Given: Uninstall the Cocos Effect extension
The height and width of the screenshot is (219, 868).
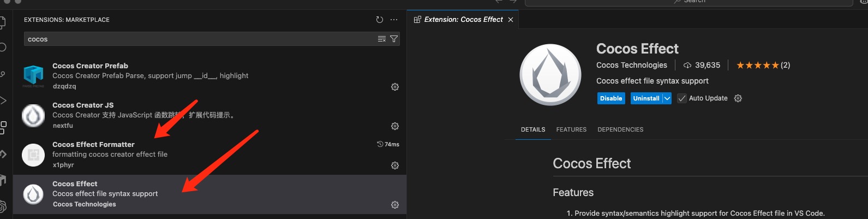Looking at the screenshot, I should tap(646, 98).
